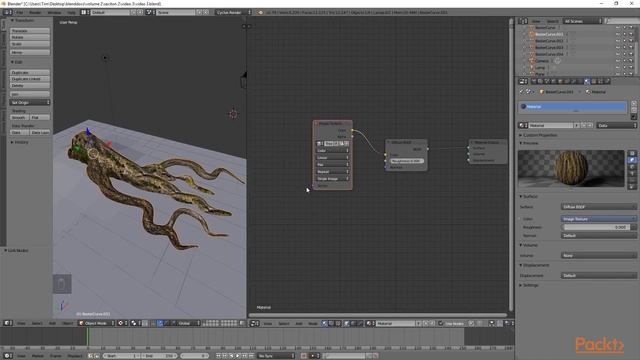Click the Rotate button
640x360 pixels.
point(30,37)
